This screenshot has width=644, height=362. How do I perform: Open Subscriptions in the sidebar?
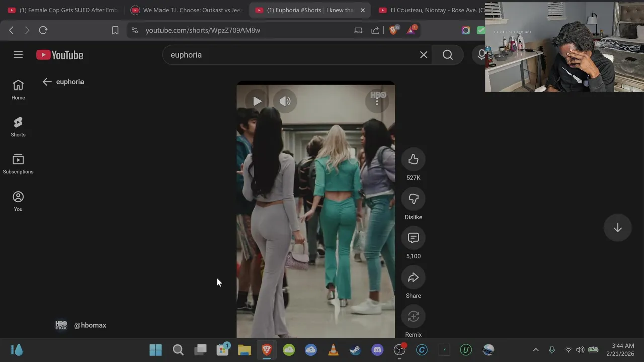pyautogui.click(x=18, y=164)
